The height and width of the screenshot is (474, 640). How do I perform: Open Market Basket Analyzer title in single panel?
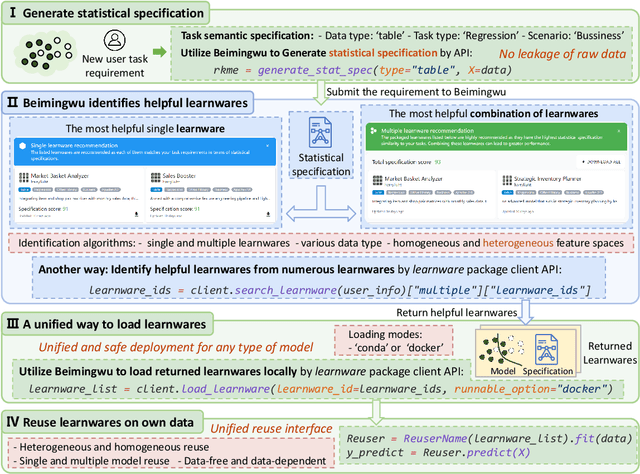[x=59, y=176]
